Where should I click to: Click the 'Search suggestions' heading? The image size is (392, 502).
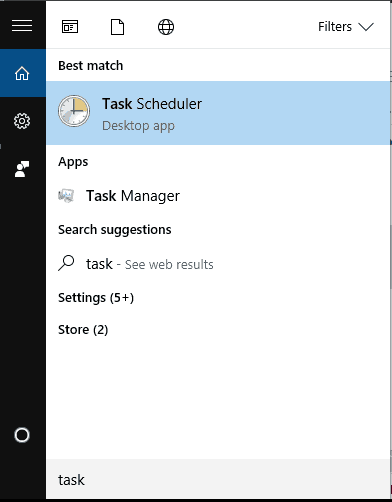point(115,230)
